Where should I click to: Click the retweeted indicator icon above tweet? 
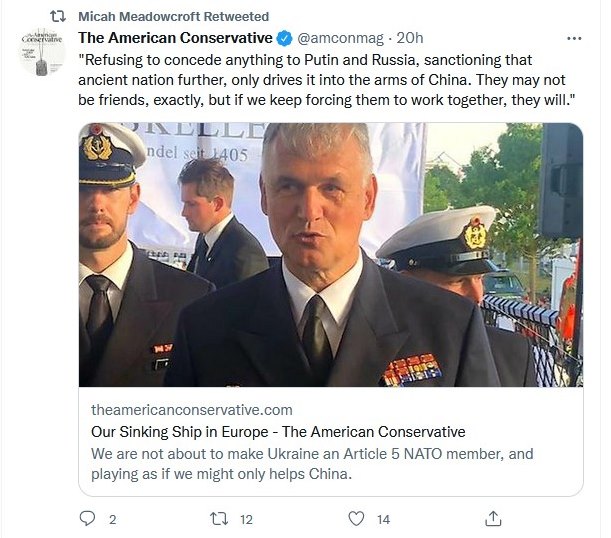58,16
